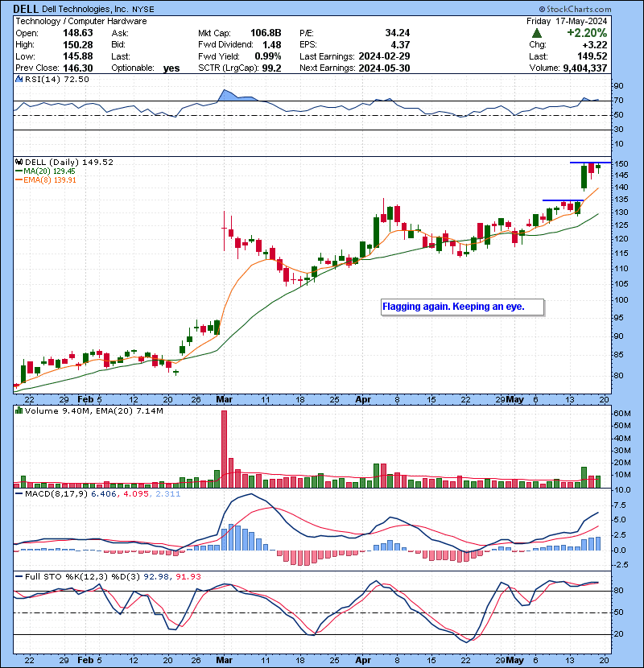
Task: Click the RSI indicator icon beside RSI(14)
Action: pos(19,79)
